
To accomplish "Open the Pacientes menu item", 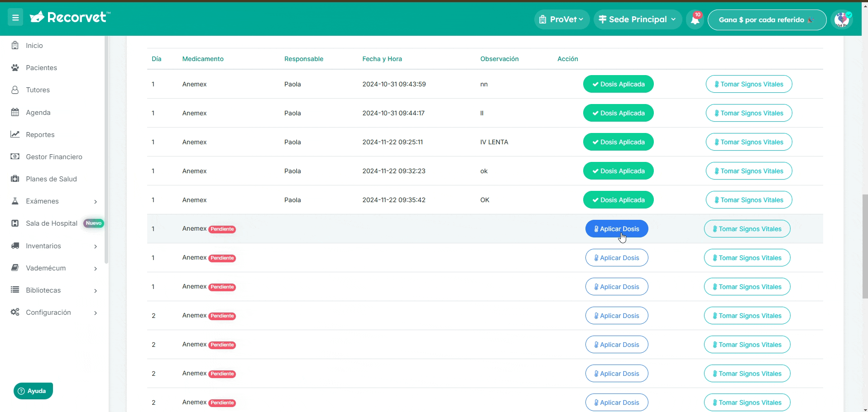I will [x=41, y=67].
